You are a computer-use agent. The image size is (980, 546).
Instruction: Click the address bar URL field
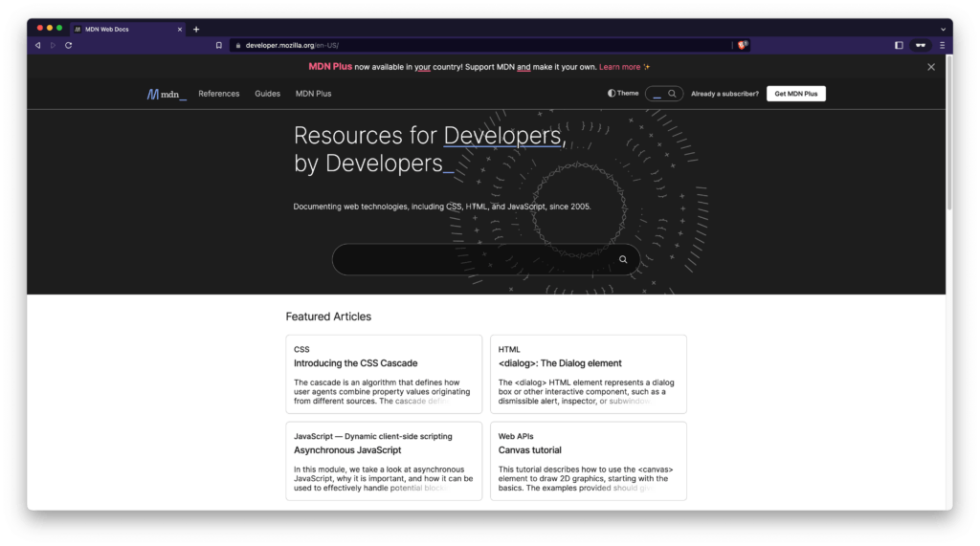pos(481,45)
